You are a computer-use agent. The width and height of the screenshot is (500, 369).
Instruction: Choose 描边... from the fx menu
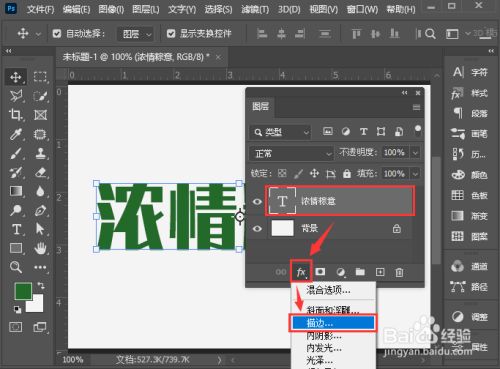333,323
